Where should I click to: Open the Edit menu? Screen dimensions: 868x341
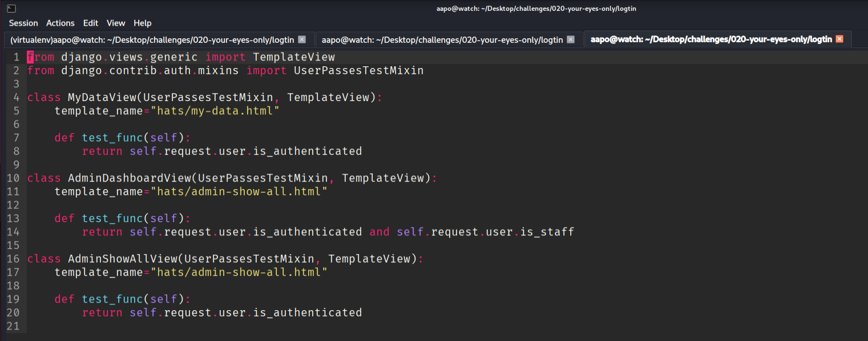[x=90, y=23]
